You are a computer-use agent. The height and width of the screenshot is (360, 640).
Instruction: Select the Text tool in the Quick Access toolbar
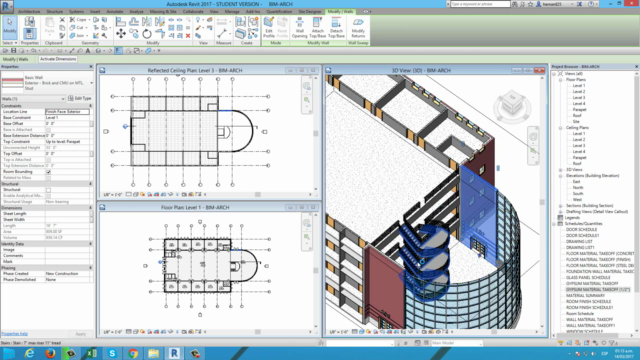[x=88, y=51]
